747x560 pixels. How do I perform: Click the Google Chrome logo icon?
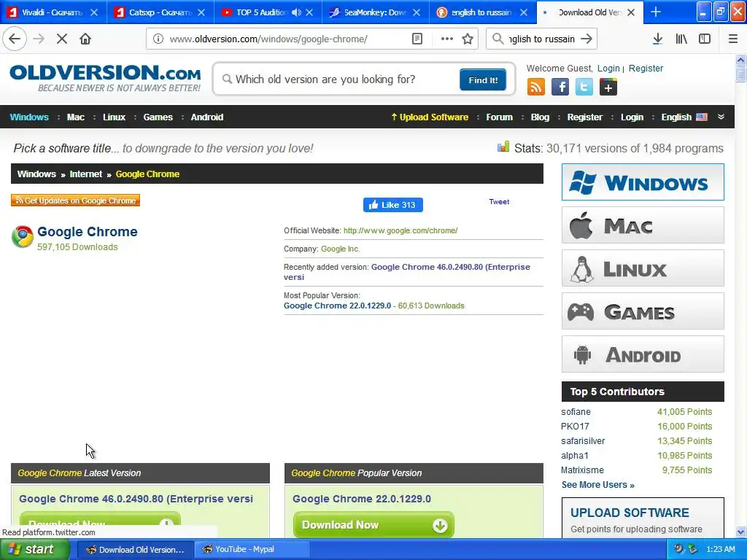(x=23, y=237)
